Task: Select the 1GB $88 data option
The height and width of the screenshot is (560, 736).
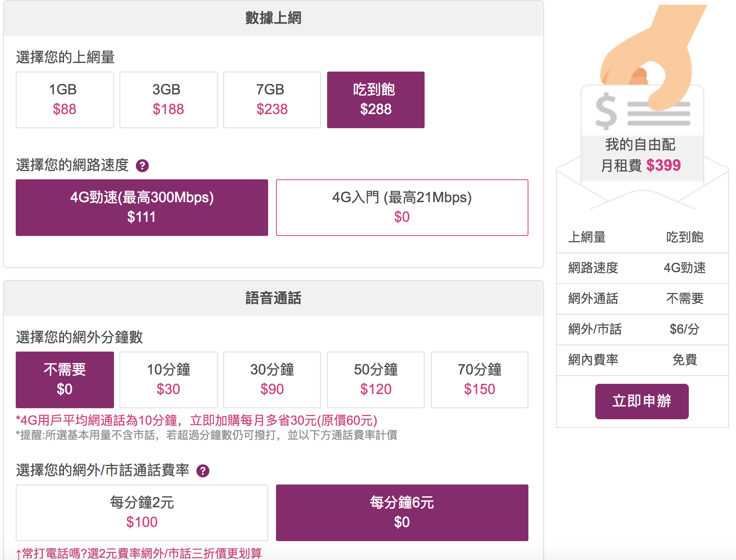Action: [64, 100]
